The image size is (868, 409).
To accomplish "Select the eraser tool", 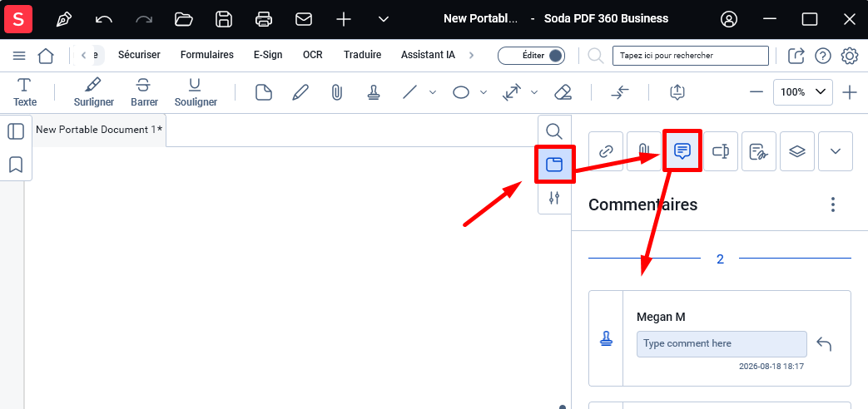I will pyautogui.click(x=563, y=92).
